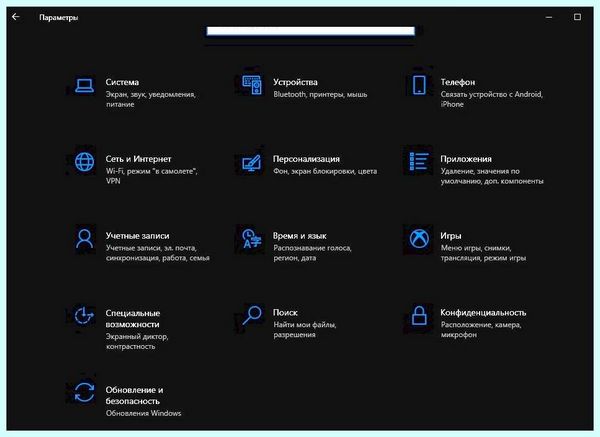Click text 'Экран, звук, уведомления, питание'
Image resolution: width=600 pixels, height=437 pixels.
[151, 99]
